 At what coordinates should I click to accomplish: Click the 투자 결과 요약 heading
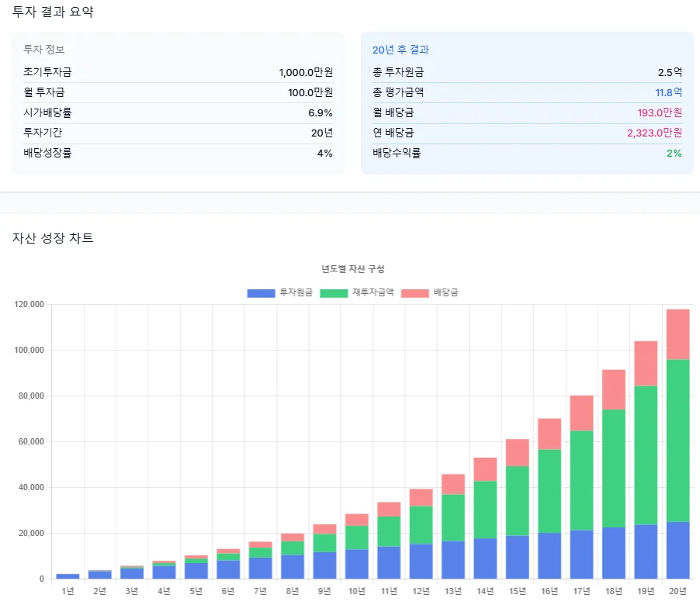[x=53, y=12]
